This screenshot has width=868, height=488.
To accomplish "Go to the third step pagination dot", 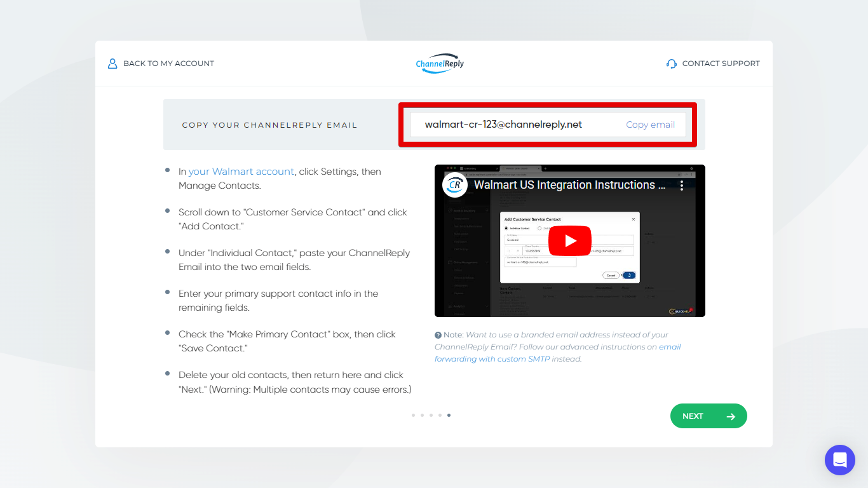I will (x=431, y=415).
